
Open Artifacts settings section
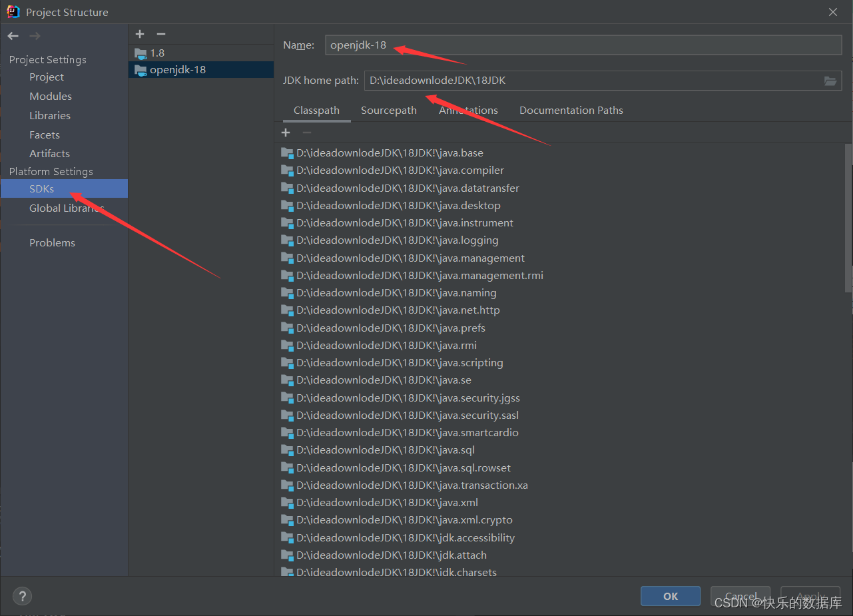49,154
